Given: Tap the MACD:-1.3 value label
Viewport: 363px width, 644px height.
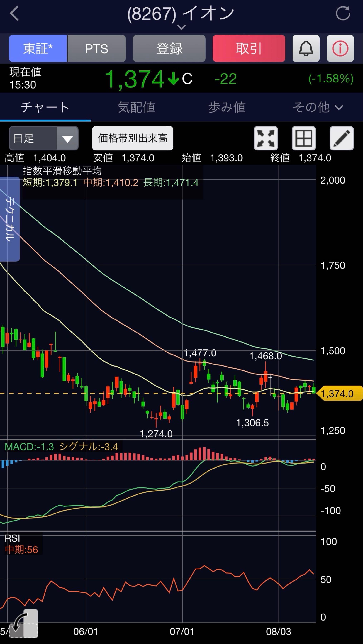Looking at the screenshot, I should [29, 447].
